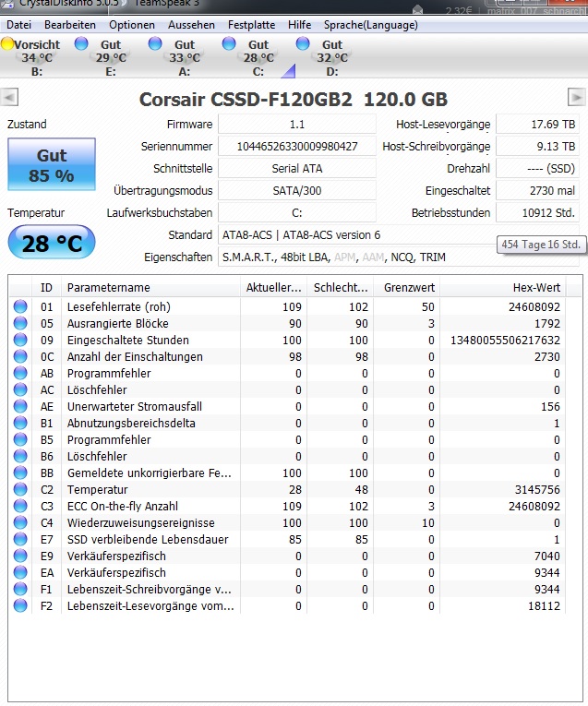Click status icon of Lesefehlerrate (roh) row
This screenshot has height=706, width=588.
tap(20, 306)
